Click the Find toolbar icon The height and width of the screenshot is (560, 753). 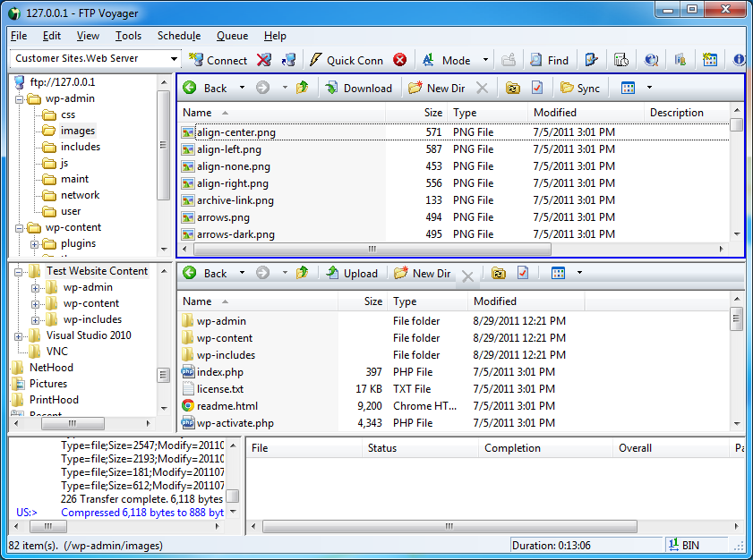(535, 60)
